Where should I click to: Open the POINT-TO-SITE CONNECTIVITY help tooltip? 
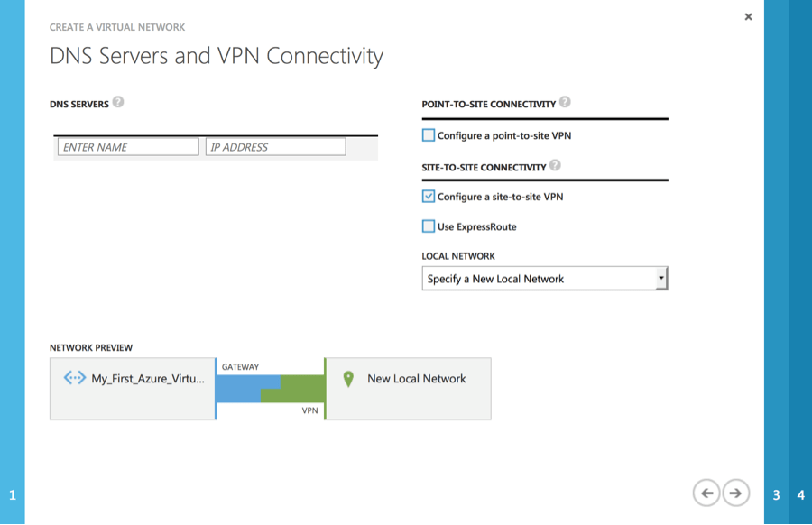coord(566,101)
